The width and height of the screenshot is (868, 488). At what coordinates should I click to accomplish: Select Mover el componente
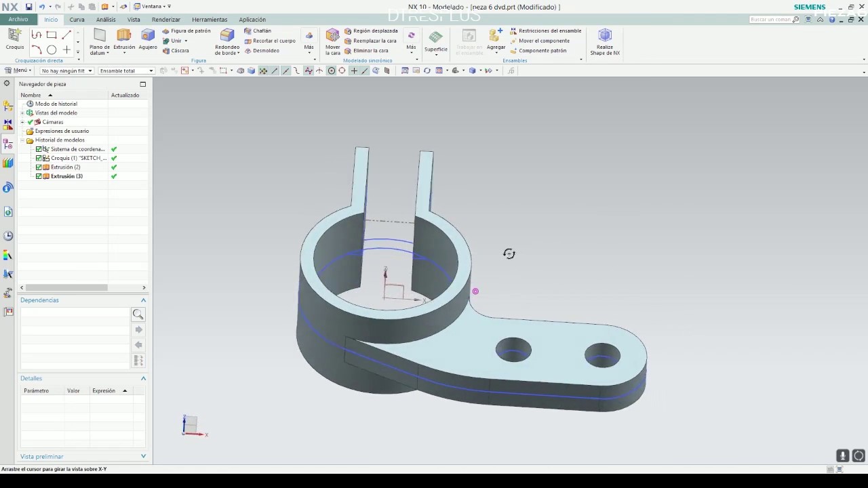click(540, 41)
